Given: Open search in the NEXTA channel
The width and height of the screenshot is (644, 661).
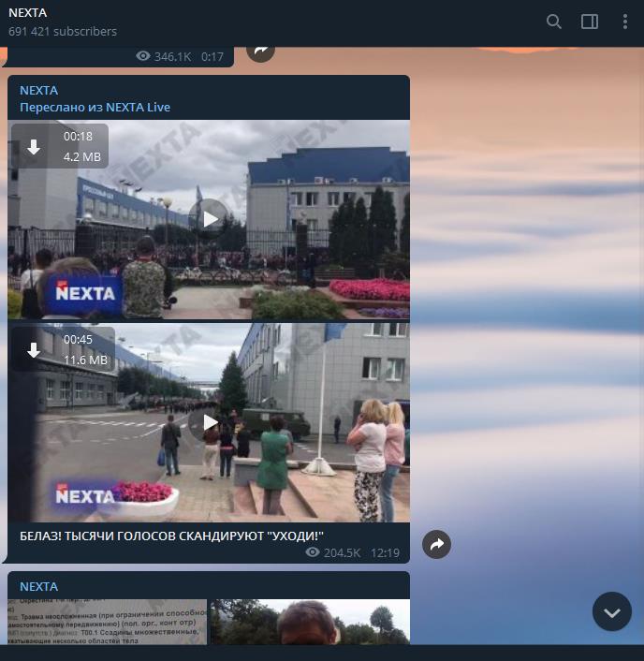Looking at the screenshot, I should tap(554, 22).
